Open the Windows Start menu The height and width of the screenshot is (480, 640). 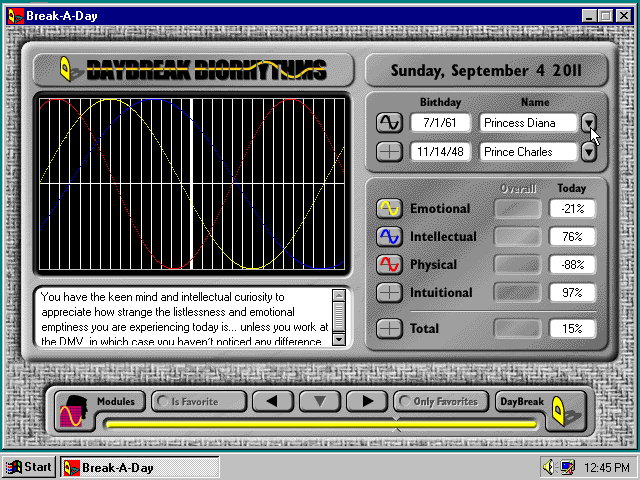29,467
